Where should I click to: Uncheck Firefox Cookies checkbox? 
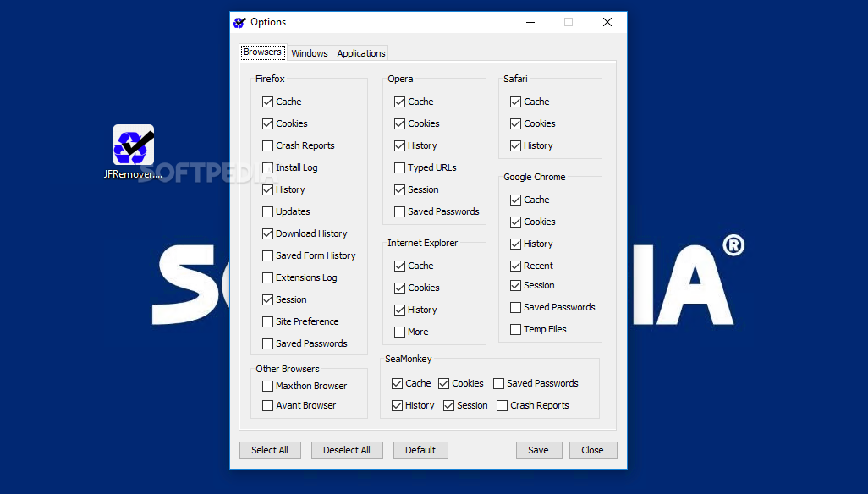(267, 124)
